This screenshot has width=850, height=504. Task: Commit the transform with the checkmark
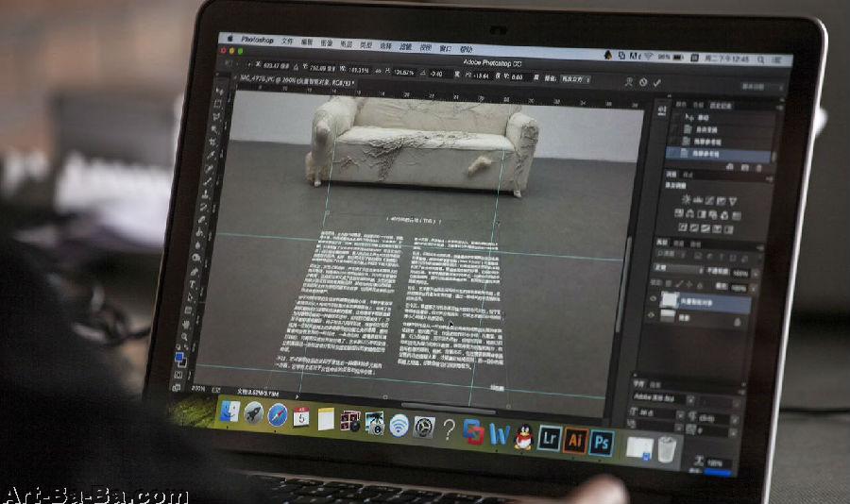point(657,83)
